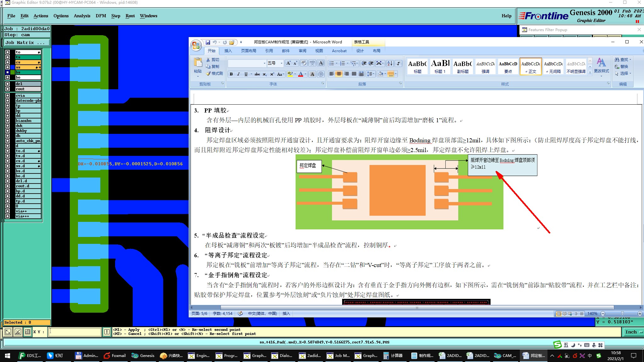The image size is (644, 362).
Task: Toggle the checkbox for layer rout
Action: point(8,89)
